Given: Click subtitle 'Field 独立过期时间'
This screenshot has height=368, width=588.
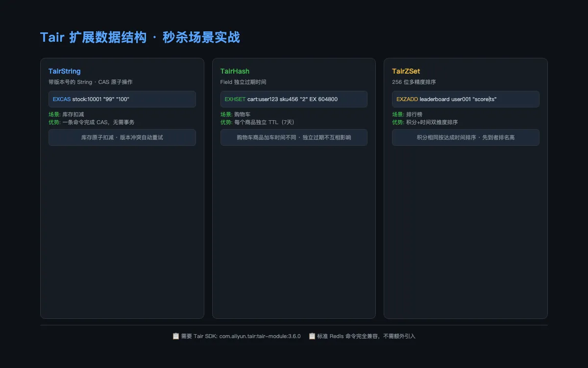Looking at the screenshot, I should (244, 82).
